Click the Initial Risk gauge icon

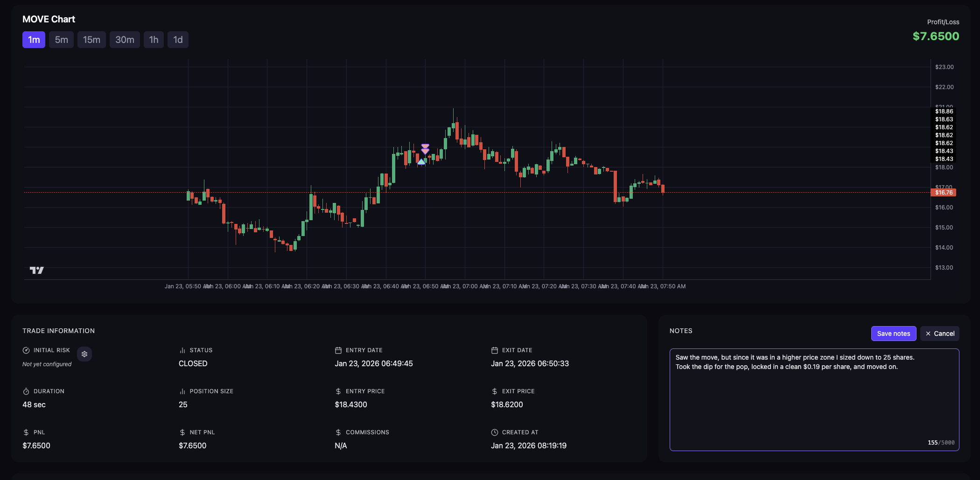click(x=26, y=350)
